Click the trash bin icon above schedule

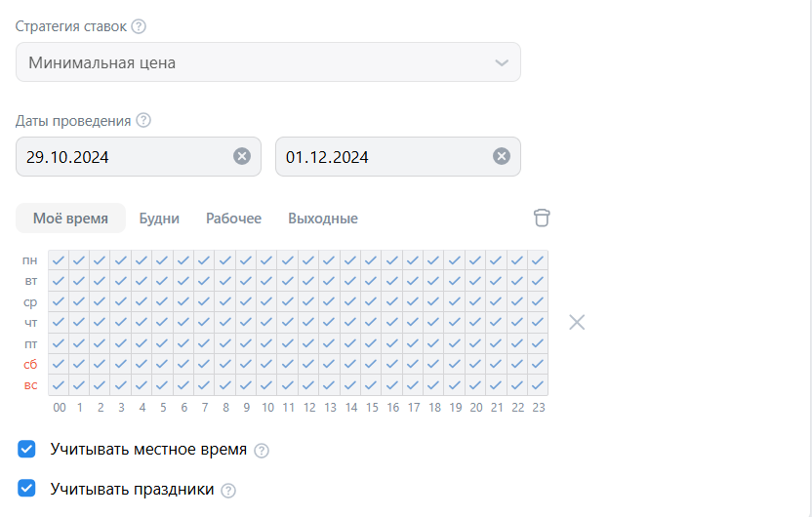[542, 218]
